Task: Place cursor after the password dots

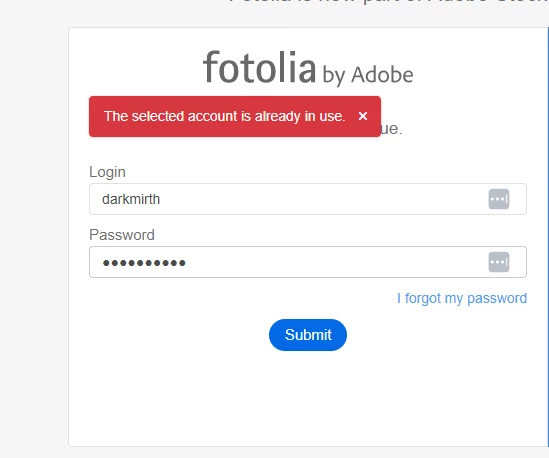Action: coord(187,262)
